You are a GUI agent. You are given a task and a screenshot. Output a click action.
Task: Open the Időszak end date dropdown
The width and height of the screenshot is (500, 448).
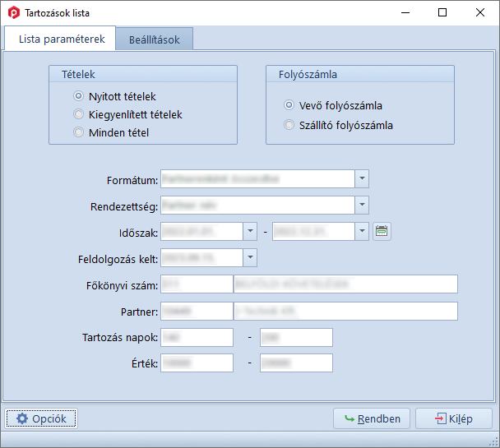(x=362, y=231)
